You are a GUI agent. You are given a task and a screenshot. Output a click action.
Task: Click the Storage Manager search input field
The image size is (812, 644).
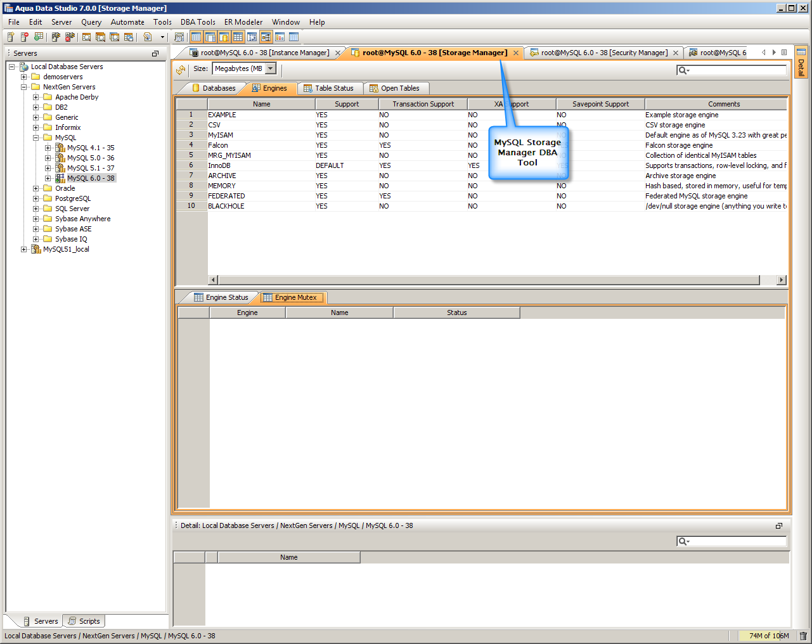[x=731, y=70]
